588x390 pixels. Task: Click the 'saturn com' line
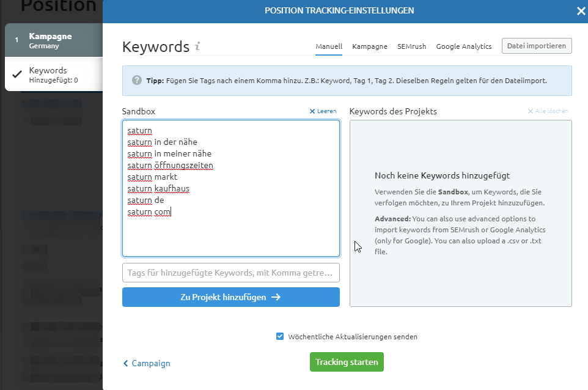click(149, 212)
